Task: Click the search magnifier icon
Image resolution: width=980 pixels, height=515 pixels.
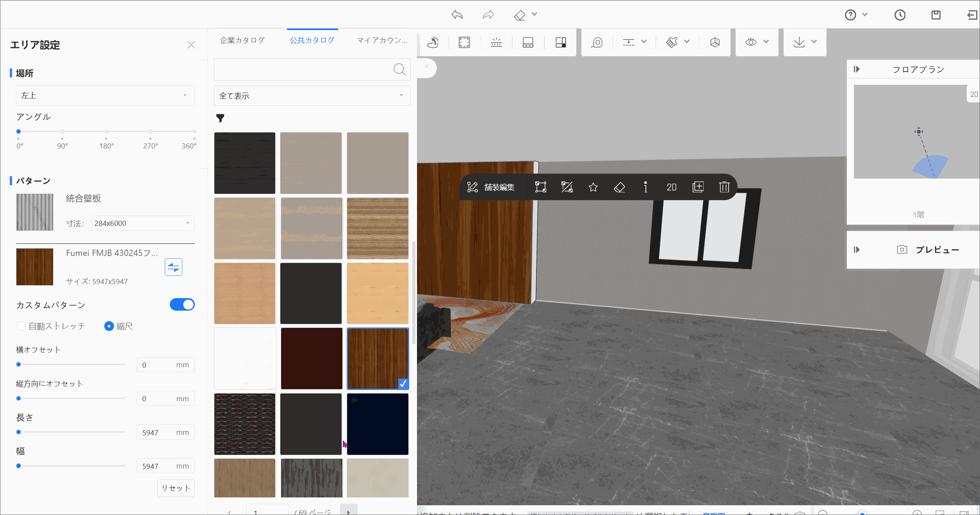Action: (399, 70)
